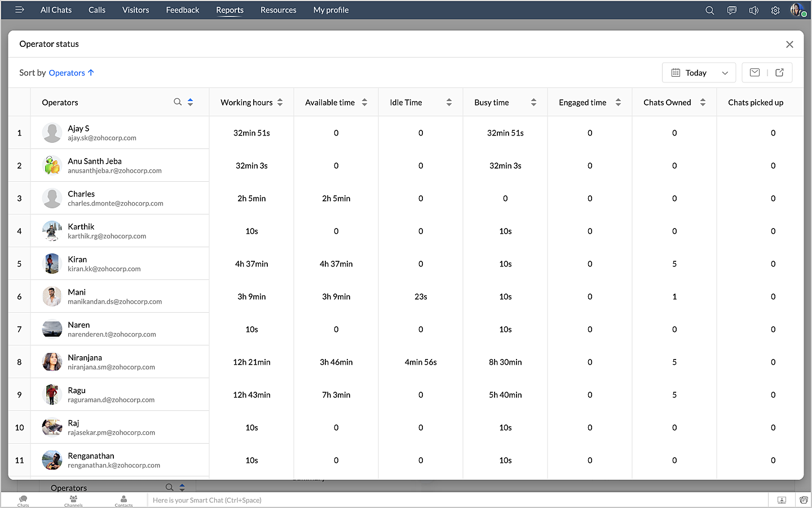The height and width of the screenshot is (508, 812).
Task: Toggle sort on Working hours column
Action: (x=280, y=102)
